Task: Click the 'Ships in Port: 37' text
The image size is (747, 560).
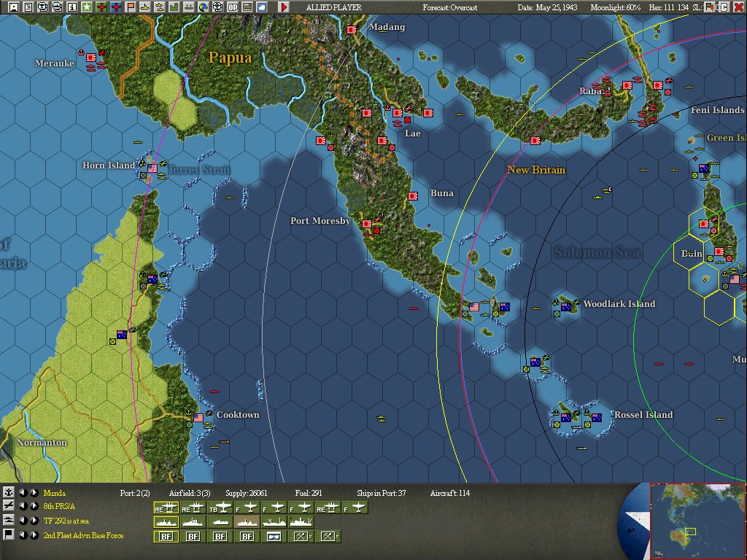Action: click(x=381, y=493)
